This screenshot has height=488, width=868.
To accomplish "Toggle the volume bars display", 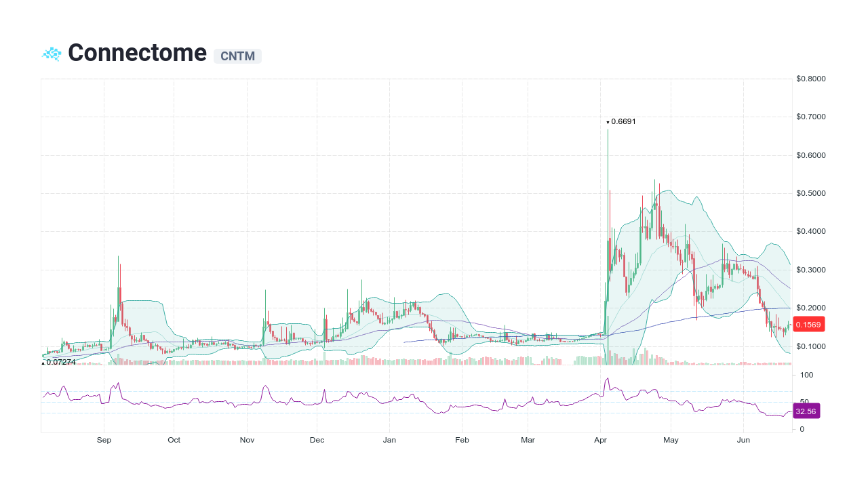I will click(373, 361).
